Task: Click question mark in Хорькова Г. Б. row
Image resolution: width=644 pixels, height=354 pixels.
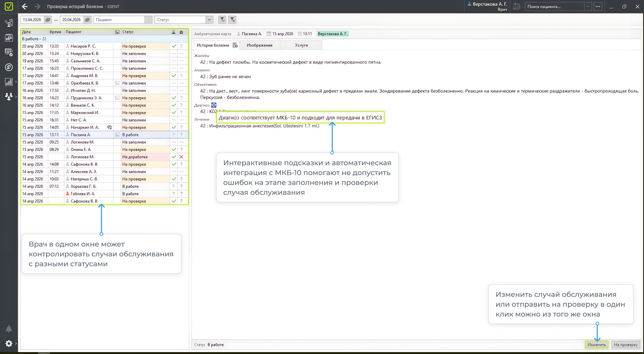Action: pos(174,186)
